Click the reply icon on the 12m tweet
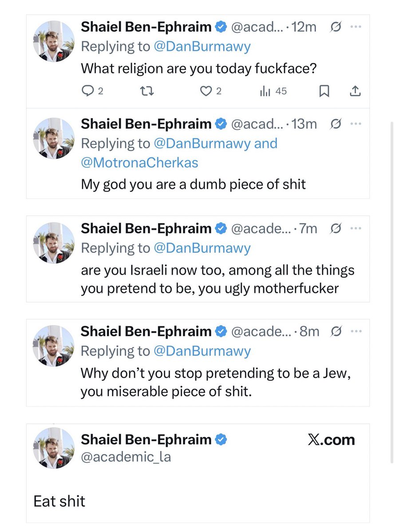 [86, 91]
